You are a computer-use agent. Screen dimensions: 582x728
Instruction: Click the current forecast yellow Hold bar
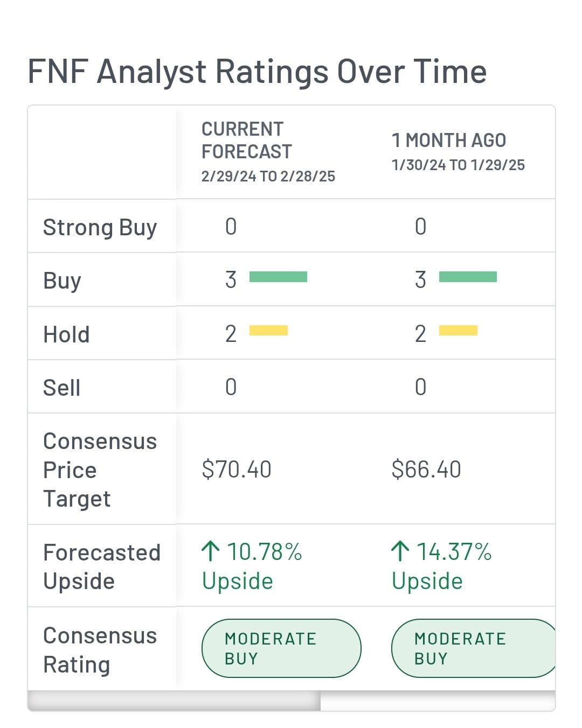(x=268, y=331)
